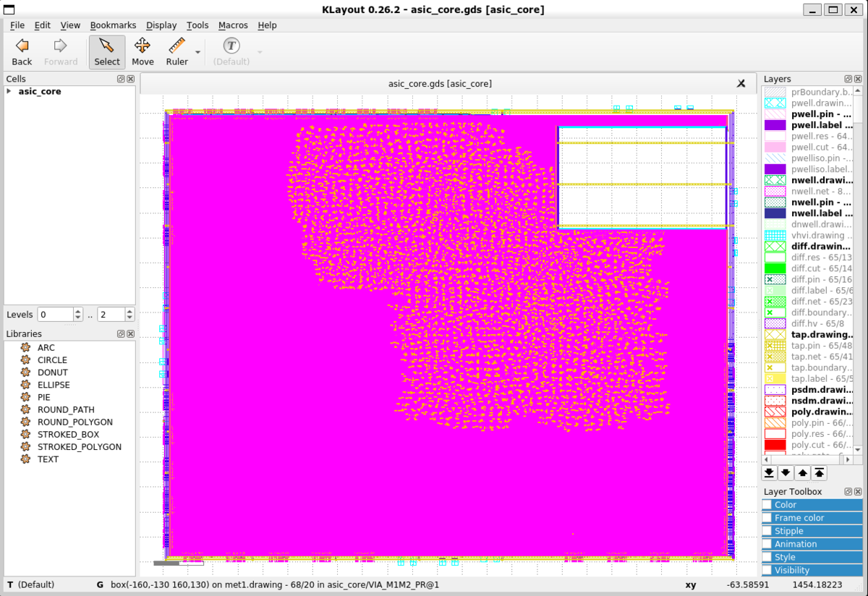Select the ARC library item icon
Viewport: 868px width, 596px height.
pyautogui.click(x=25, y=347)
